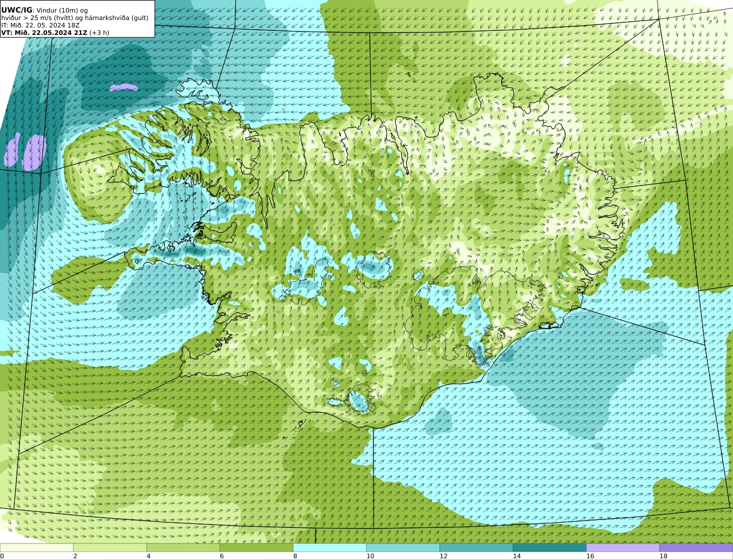
Task: Click the 2–4 m/s light green legend swatch
Action: click(110, 547)
